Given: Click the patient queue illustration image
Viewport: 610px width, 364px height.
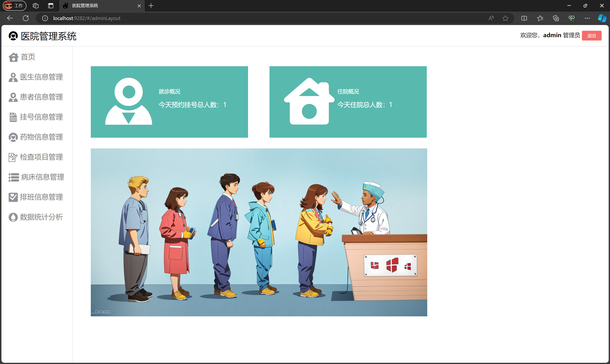Looking at the screenshot, I should [259, 232].
